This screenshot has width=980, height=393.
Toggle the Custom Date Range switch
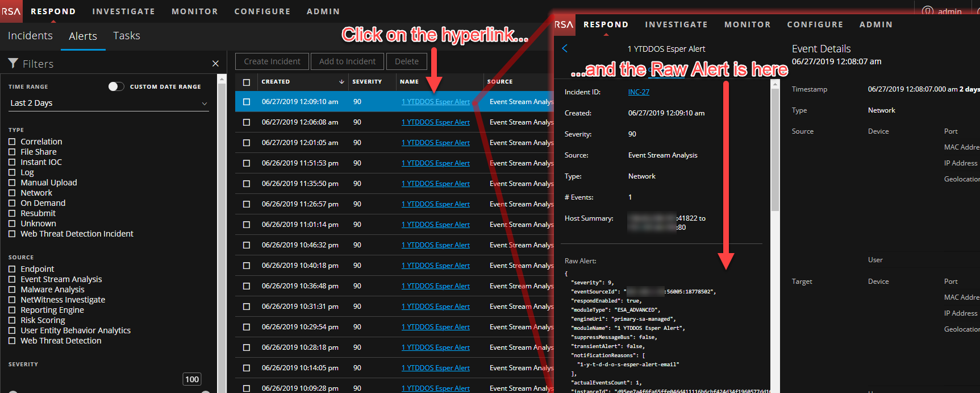[116, 86]
